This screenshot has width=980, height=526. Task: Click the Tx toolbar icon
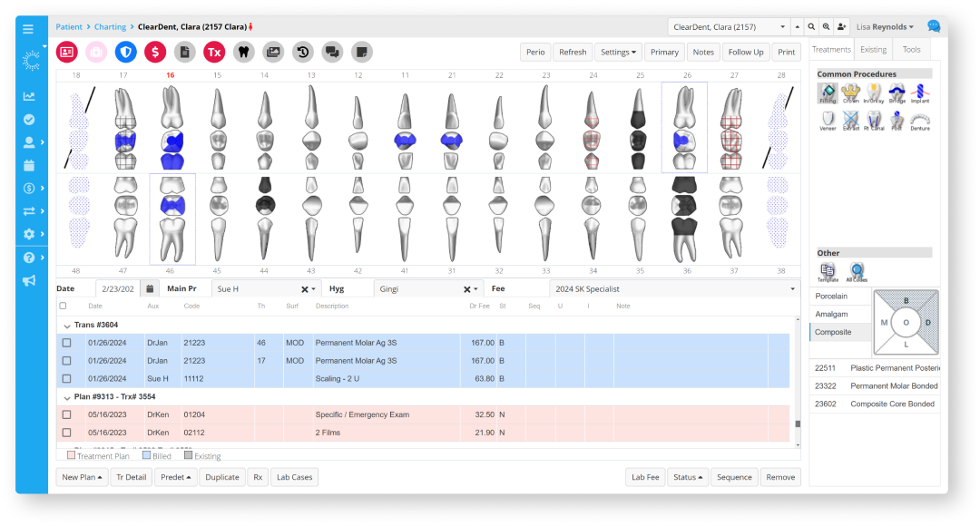tap(213, 52)
